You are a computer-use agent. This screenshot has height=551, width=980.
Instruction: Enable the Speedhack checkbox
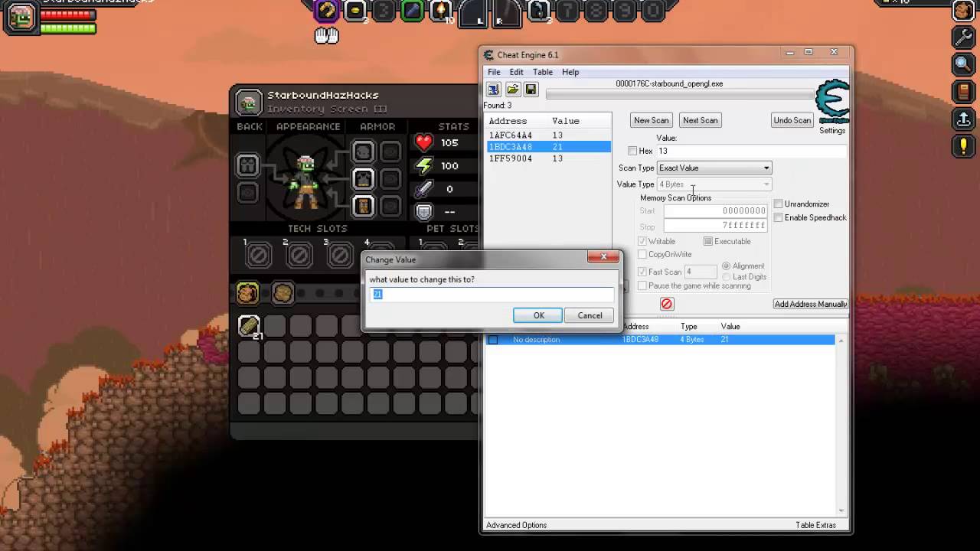(778, 218)
